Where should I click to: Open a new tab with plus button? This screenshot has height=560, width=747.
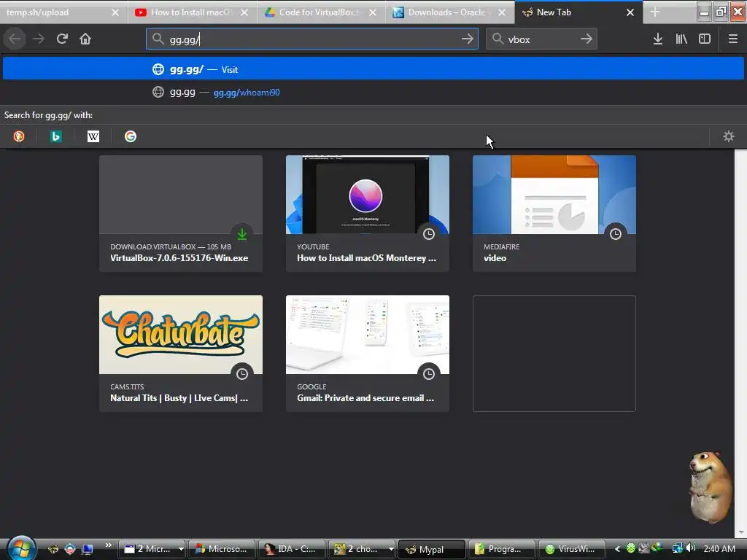pos(655,12)
